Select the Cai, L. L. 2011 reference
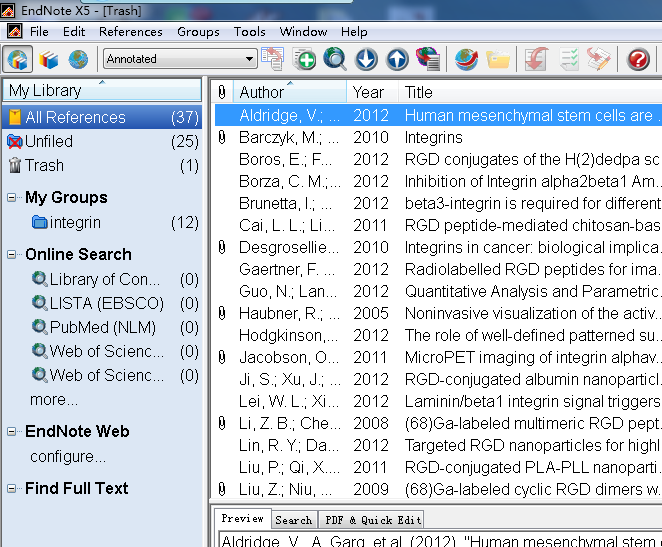The image size is (662, 547). coord(438,225)
